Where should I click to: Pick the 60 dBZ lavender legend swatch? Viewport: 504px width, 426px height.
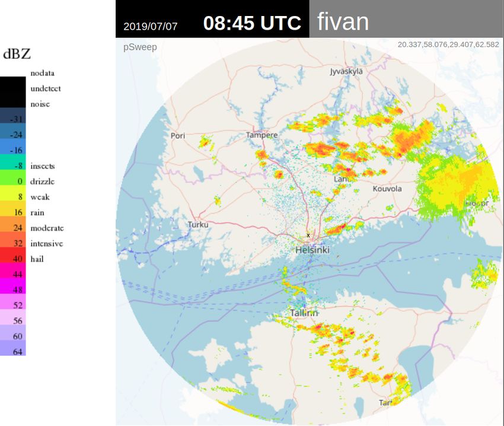[x=13, y=332]
